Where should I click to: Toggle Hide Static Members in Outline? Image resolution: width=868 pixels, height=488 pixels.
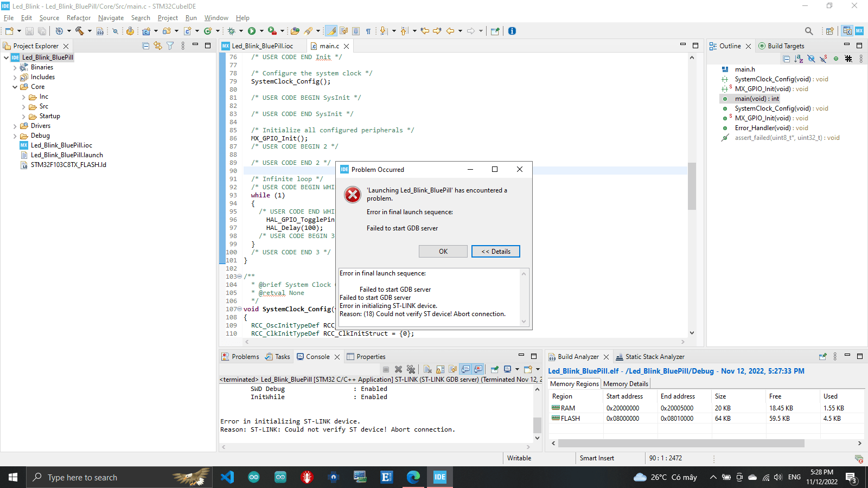click(824, 59)
